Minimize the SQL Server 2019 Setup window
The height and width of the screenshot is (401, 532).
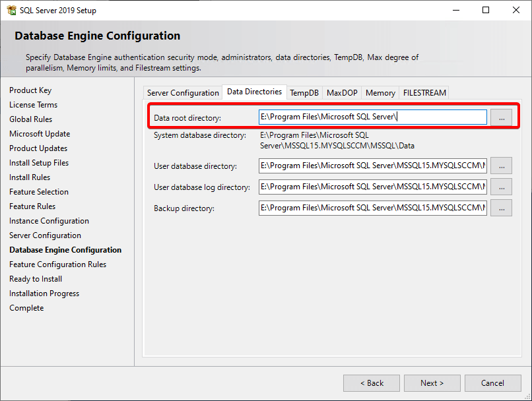tap(456, 10)
